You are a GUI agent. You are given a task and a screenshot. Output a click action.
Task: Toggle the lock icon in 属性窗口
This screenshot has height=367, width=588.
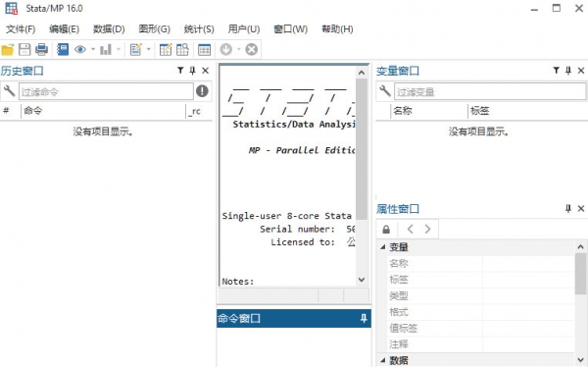[x=386, y=229]
